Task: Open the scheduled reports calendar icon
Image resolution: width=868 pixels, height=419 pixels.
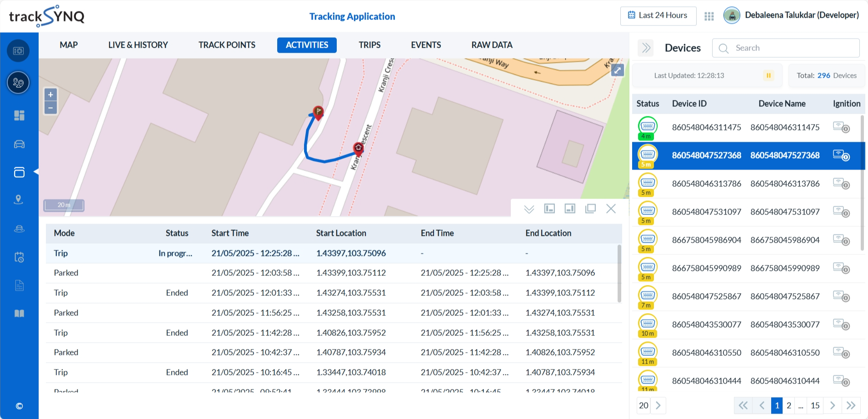Action: 18,257
